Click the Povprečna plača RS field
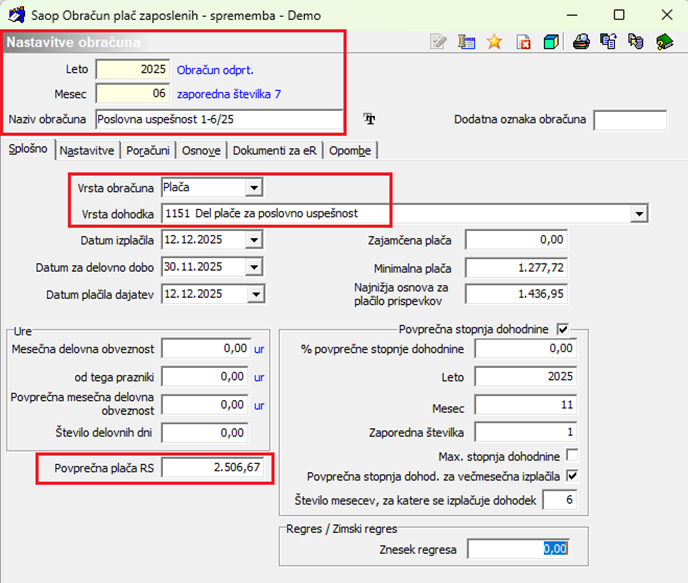688x583 pixels. click(214, 467)
